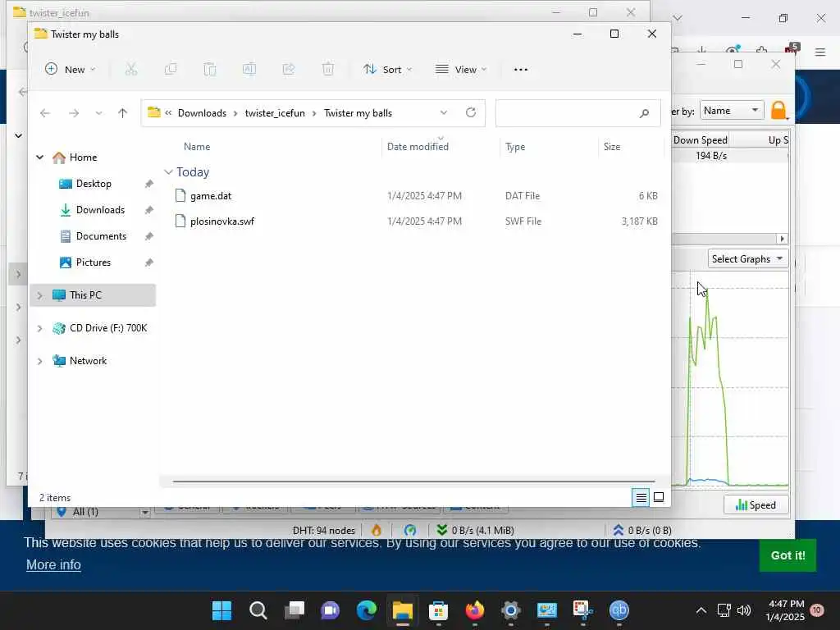Screen dimensions: 840x630
Task: Click scroll right arrow in qBittorrent list
Action: pos(783,239)
